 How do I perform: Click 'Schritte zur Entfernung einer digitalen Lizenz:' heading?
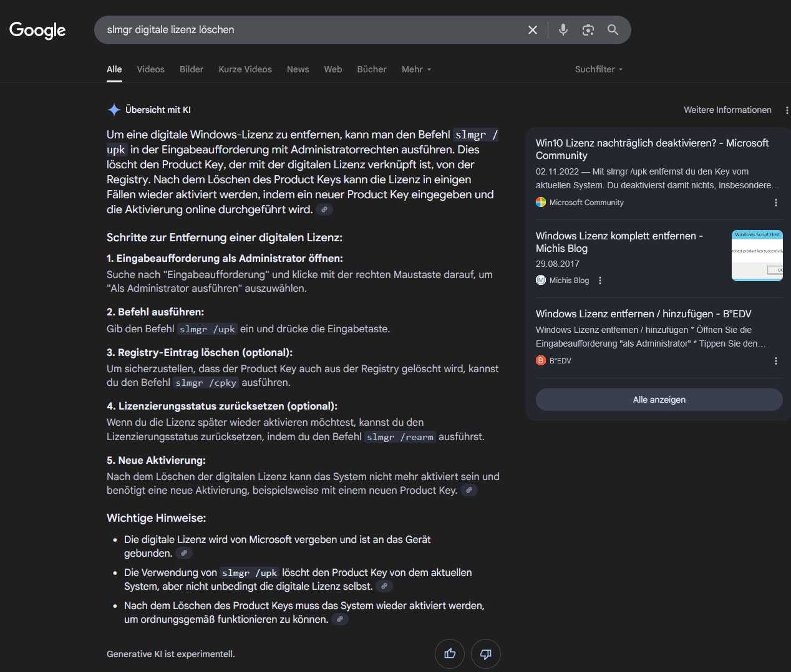click(225, 238)
